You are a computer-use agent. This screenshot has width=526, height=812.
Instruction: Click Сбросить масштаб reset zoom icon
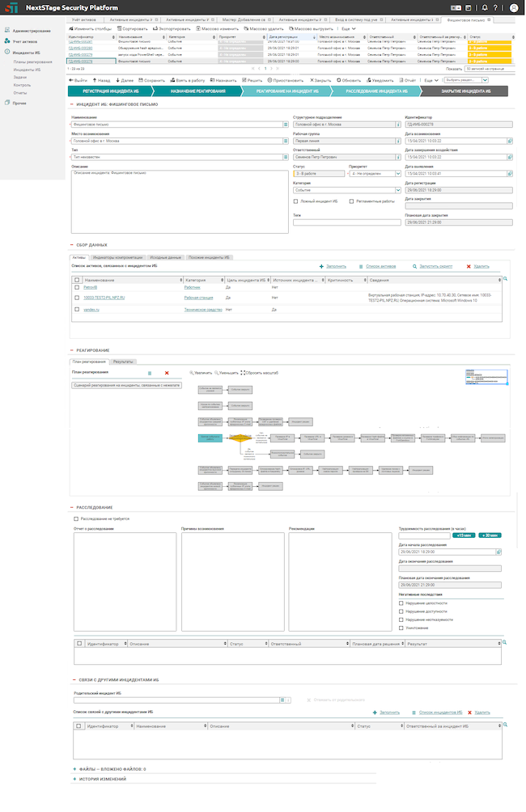coord(243,372)
